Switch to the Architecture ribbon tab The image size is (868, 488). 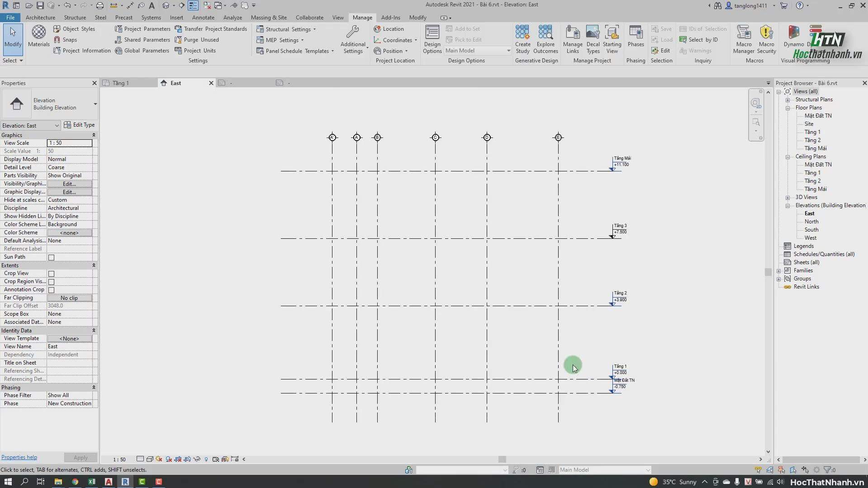tap(40, 18)
